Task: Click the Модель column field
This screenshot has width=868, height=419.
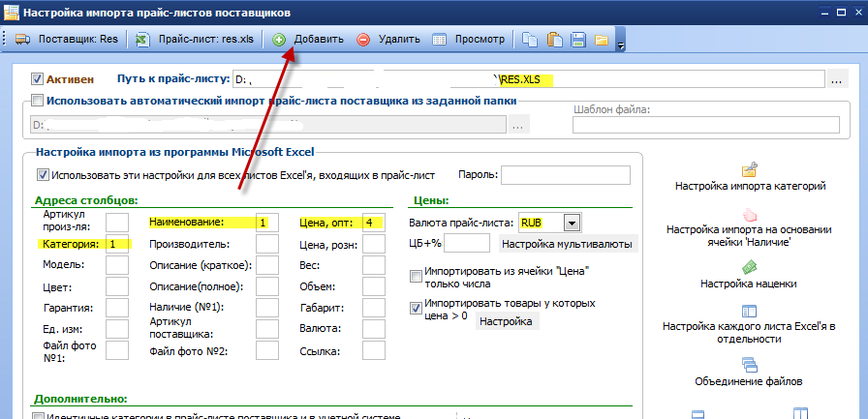Action: tap(117, 265)
